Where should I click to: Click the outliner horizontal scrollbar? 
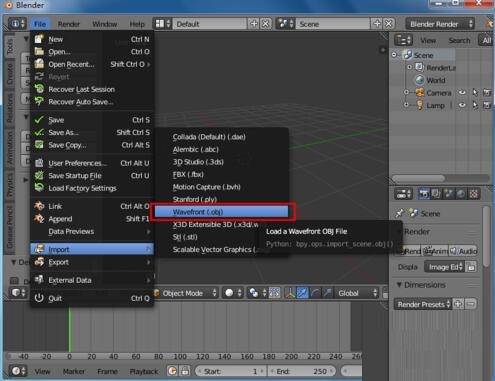[419, 178]
